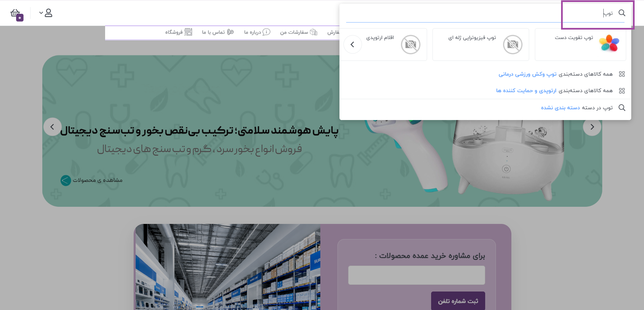Open سفارشات من menu item
Image resolution: width=644 pixels, height=310 pixels.
tap(298, 32)
